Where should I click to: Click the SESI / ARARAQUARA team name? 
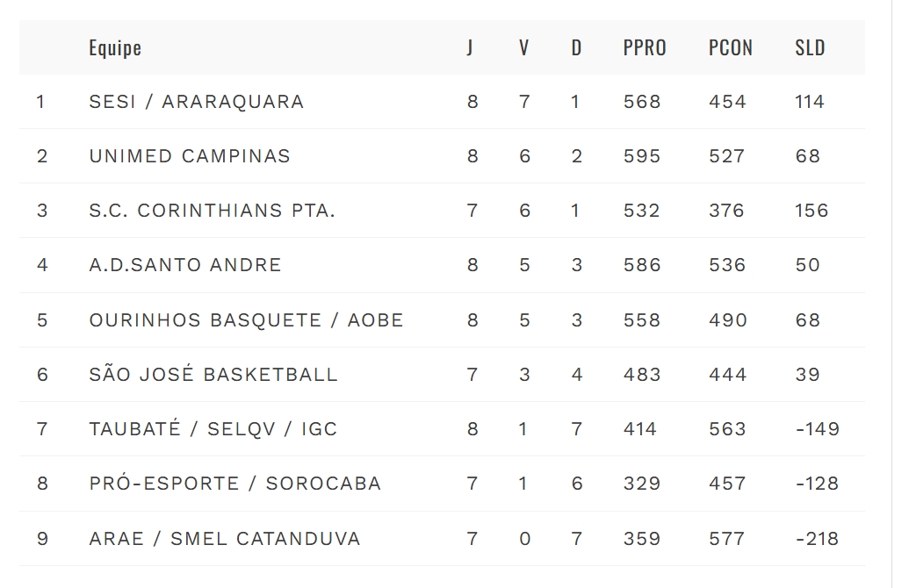click(x=196, y=102)
